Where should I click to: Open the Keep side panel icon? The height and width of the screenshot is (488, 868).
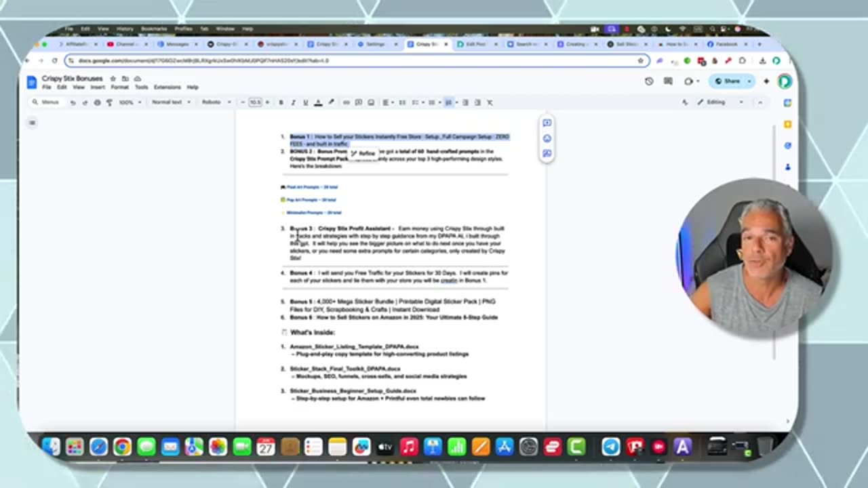(x=787, y=124)
